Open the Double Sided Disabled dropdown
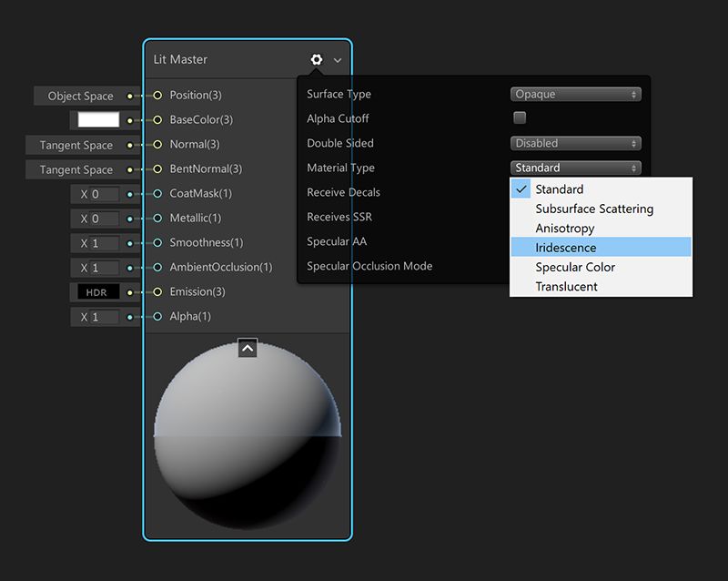The height and width of the screenshot is (581, 728). click(x=576, y=143)
